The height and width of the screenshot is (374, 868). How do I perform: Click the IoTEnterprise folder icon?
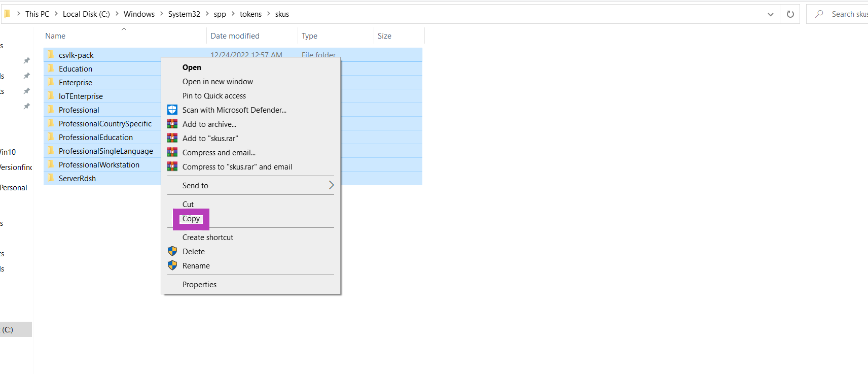[51, 95]
